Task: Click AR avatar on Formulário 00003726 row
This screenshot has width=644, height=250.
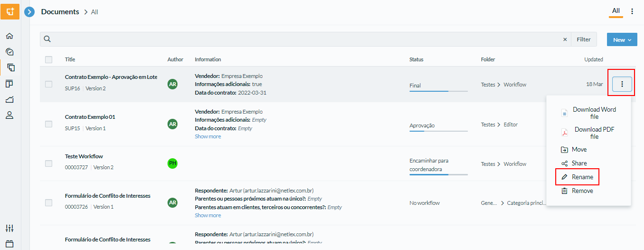Action: coord(173,203)
